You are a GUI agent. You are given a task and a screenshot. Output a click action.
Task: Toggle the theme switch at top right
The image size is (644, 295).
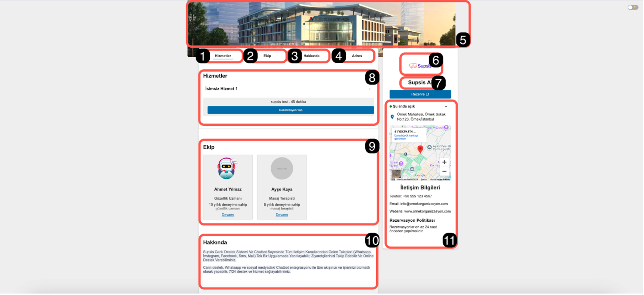[x=634, y=7]
